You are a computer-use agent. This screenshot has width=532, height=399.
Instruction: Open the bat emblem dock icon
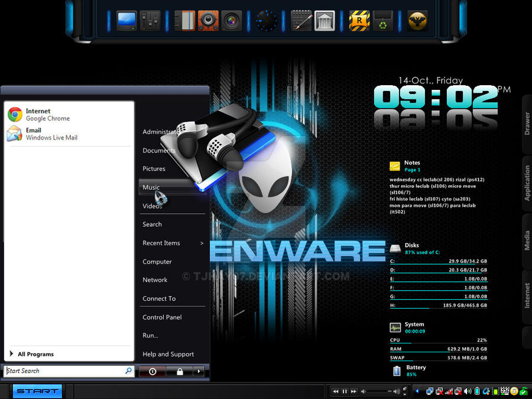click(x=417, y=21)
